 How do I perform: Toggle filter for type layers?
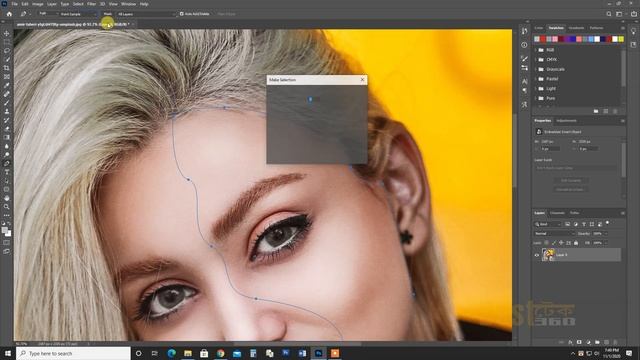point(584,224)
